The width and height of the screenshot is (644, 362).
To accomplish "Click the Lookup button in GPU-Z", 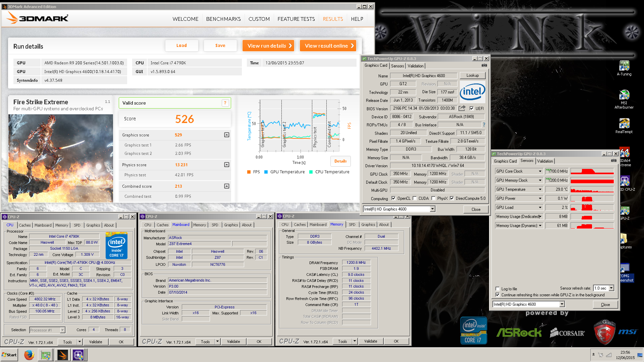I will (x=472, y=75).
